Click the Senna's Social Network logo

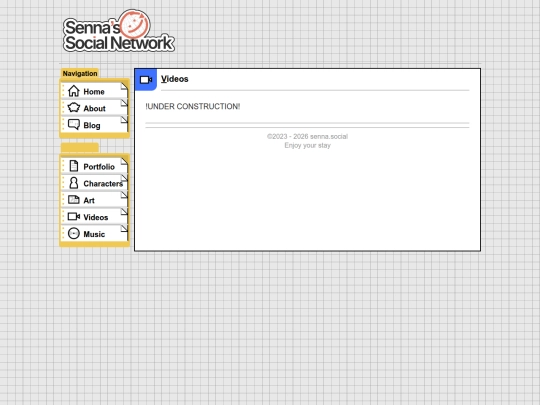(x=119, y=31)
